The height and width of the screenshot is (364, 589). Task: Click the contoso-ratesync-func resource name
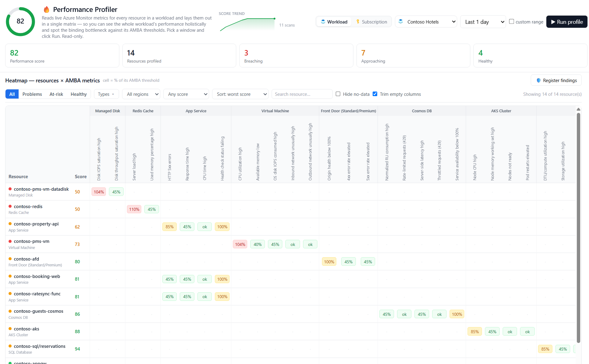tap(37, 294)
